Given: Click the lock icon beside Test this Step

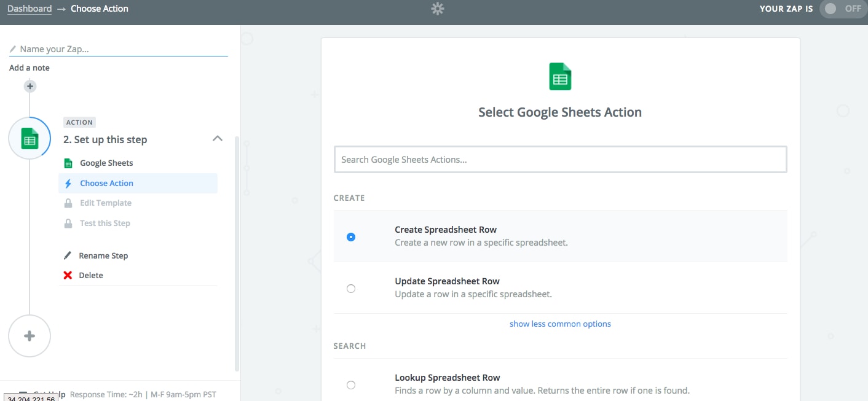Looking at the screenshot, I should [x=68, y=224].
